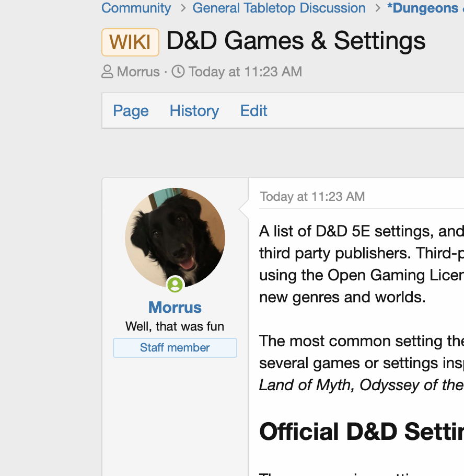Switch to the Page tab
The width and height of the screenshot is (464, 476).
pos(131,110)
